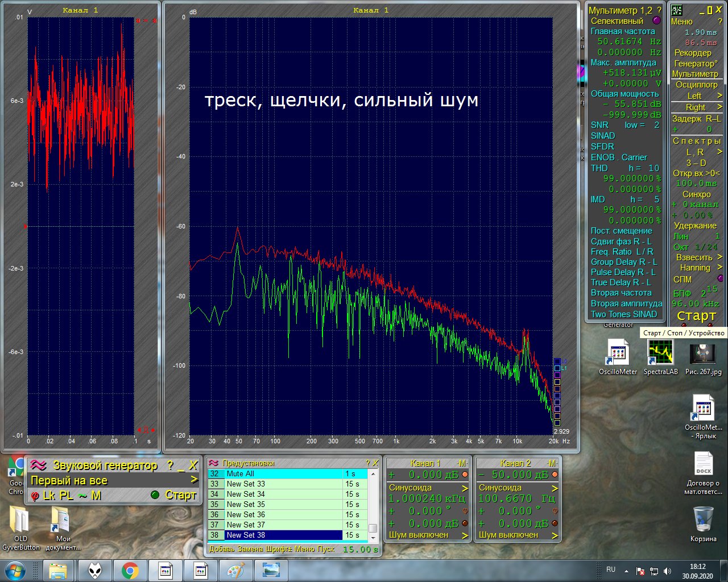Click the 3 – D spectrum button
This screenshot has height=582, width=728.
click(x=696, y=163)
